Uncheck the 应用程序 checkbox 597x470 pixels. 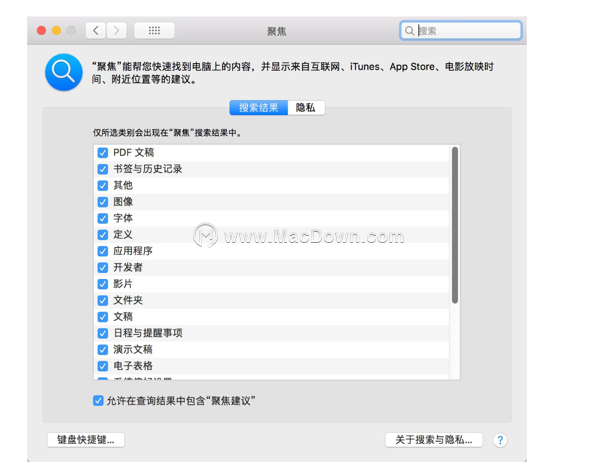point(103,251)
